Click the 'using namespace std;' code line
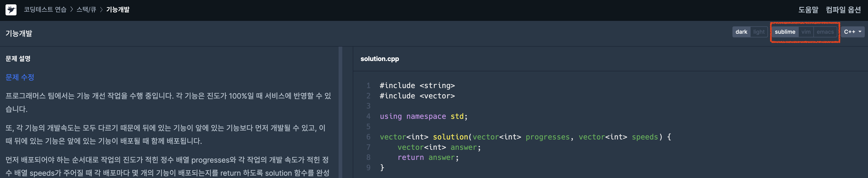 click(x=423, y=116)
